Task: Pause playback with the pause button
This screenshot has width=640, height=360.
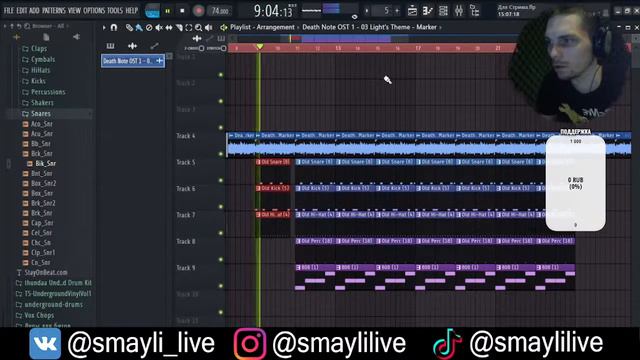Action: (x=167, y=11)
